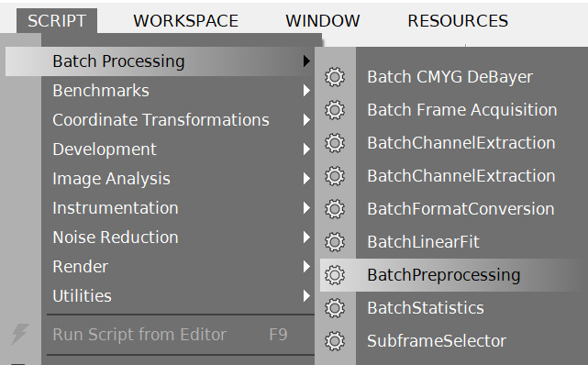Click gear icon beside BatchStatistics
This screenshot has width=588, height=365.
(x=335, y=308)
